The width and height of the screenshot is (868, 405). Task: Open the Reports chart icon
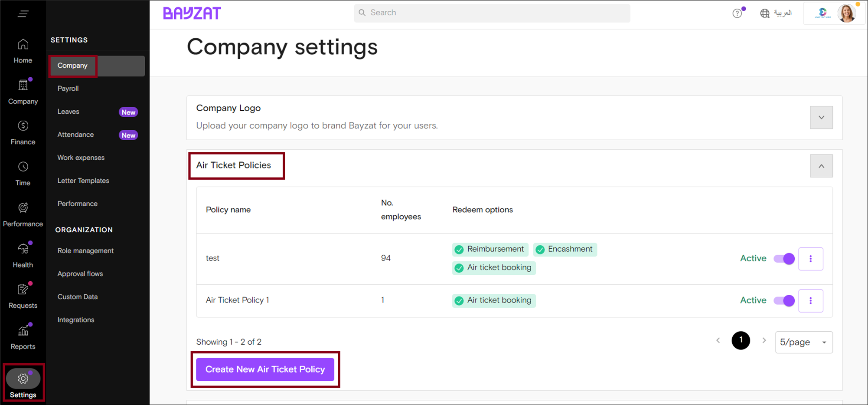[x=23, y=331]
